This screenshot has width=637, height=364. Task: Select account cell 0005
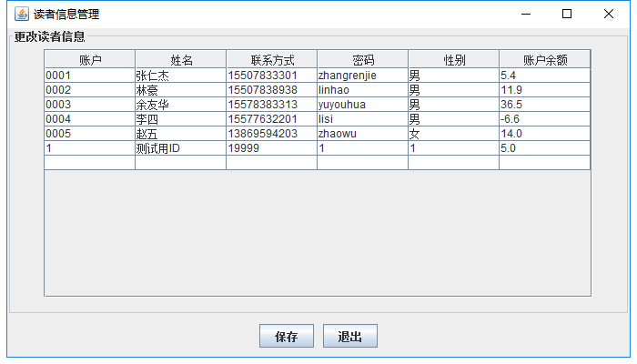coord(90,134)
